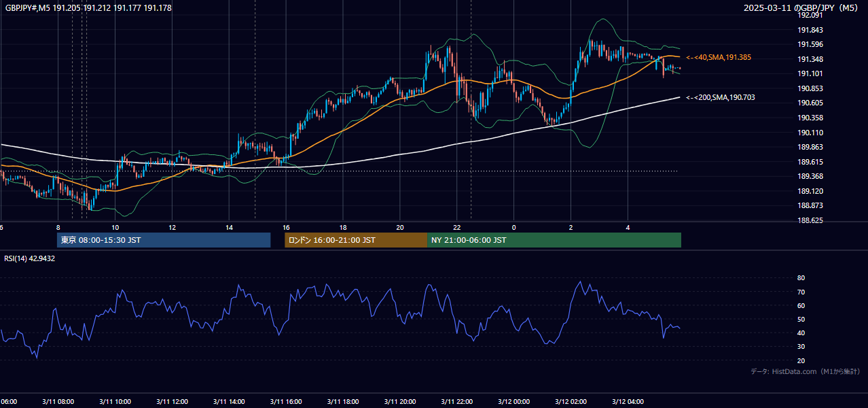Click RSI scale level 40

pos(801,333)
